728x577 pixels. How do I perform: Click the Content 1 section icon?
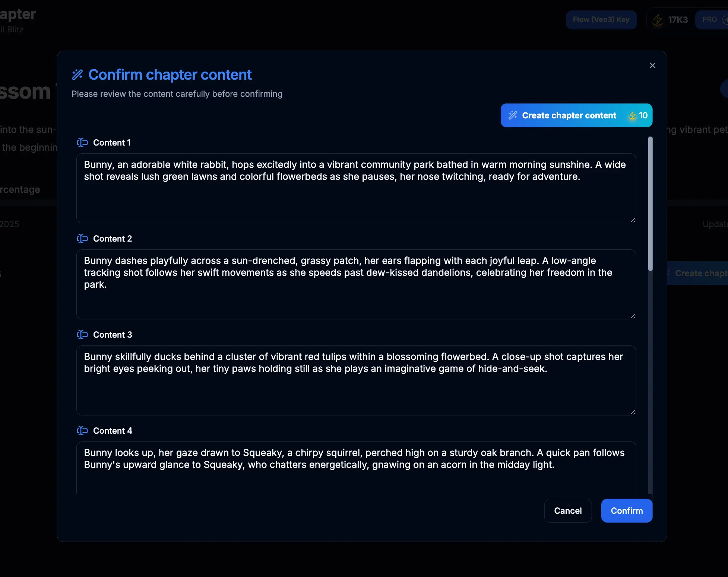click(82, 143)
